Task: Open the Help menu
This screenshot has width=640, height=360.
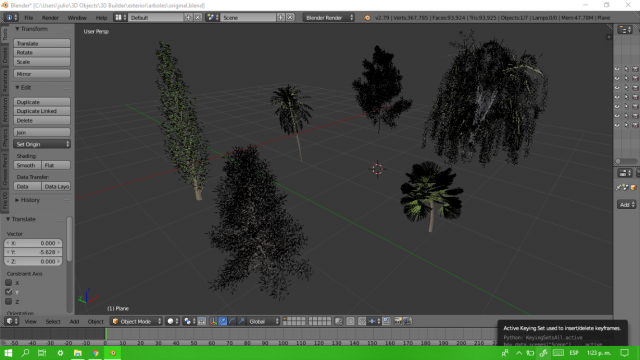Action: click(x=101, y=18)
